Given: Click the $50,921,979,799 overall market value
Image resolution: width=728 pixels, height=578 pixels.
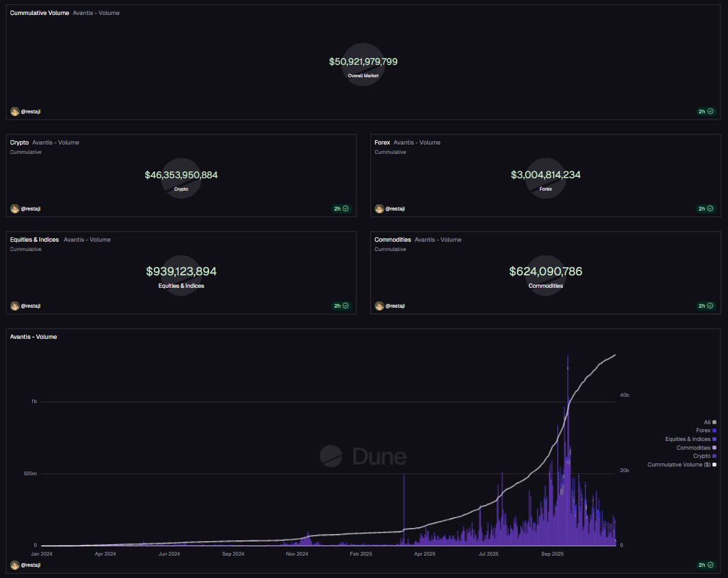Looking at the screenshot, I should pyautogui.click(x=363, y=62).
